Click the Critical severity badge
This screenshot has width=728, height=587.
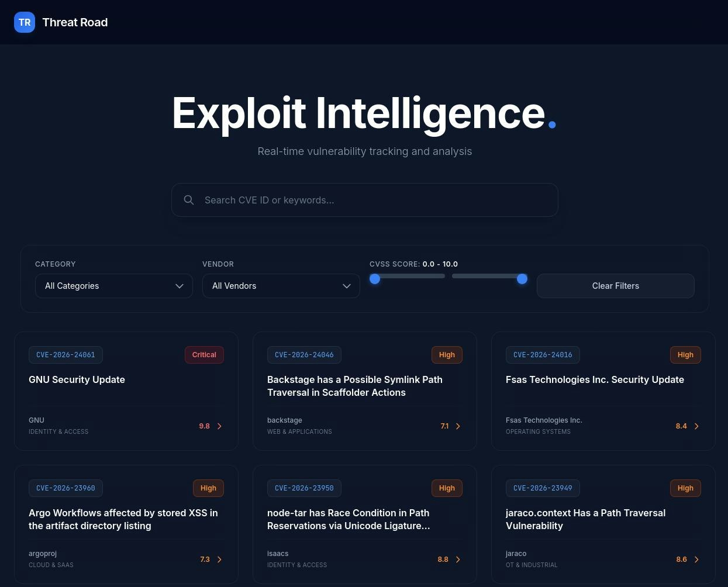point(204,354)
